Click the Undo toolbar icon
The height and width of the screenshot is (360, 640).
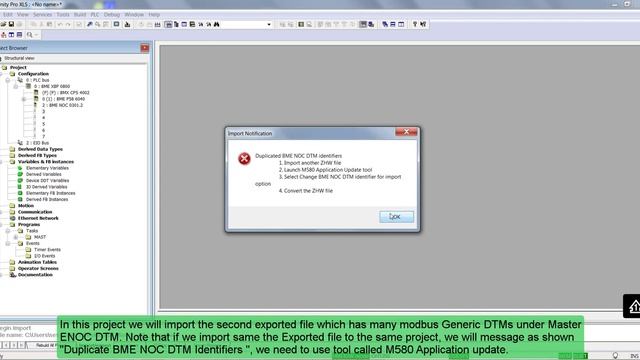(x=60, y=24)
